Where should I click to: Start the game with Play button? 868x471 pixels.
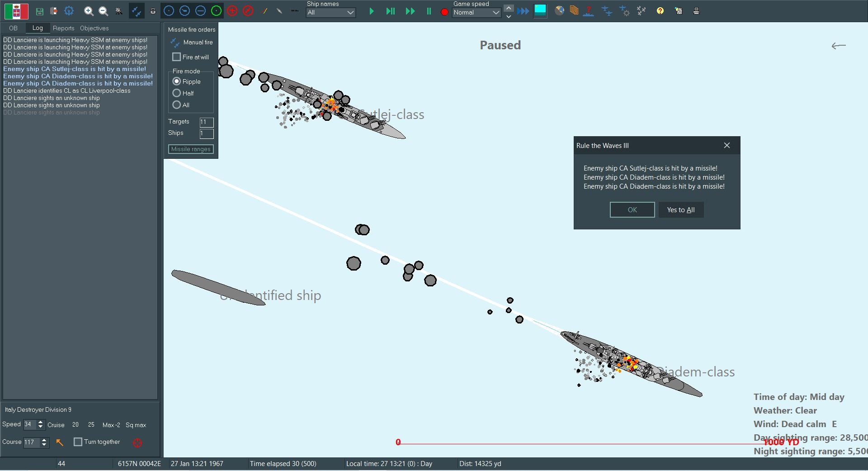pyautogui.click(x=372, y=11)
